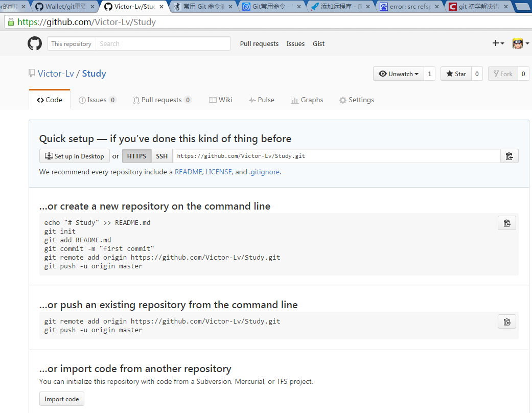Viewport: 532px width, 413px height.
Task: Click Pull requests in top navigation
Action: pos(259,44)
